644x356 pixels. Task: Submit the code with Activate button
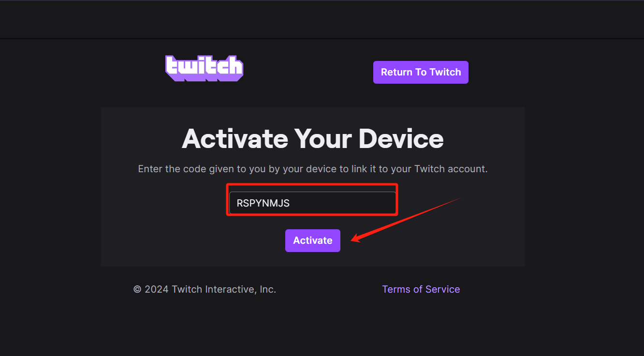[313, 240]
